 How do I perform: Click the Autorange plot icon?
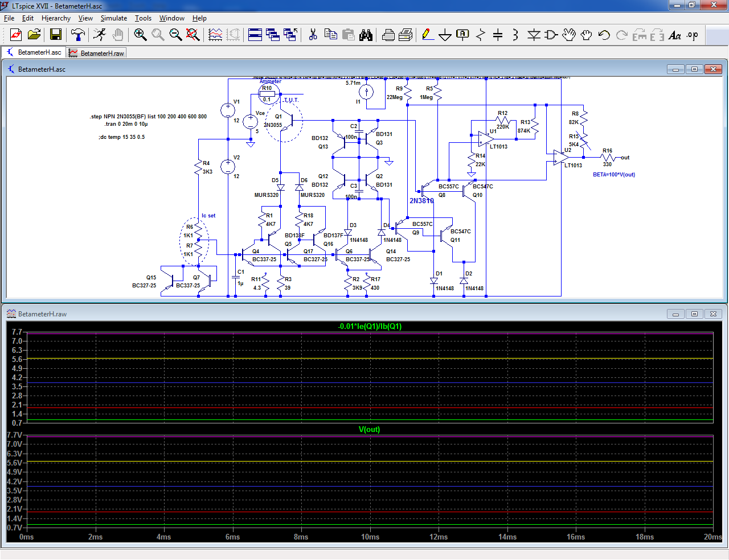tap(215, 35)
